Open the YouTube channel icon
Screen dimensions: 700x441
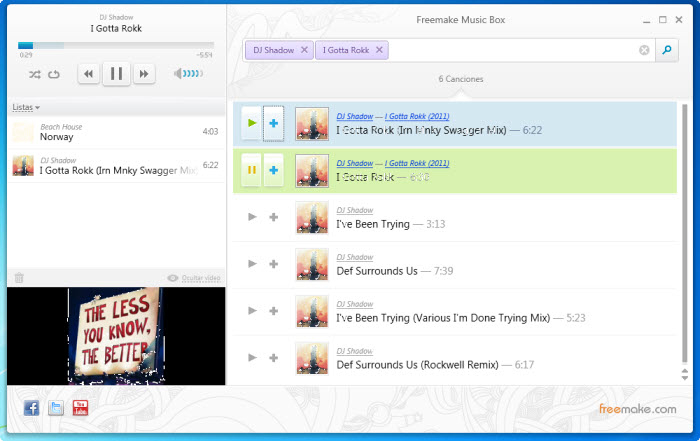pyautogui.click(x=80, y=408)
